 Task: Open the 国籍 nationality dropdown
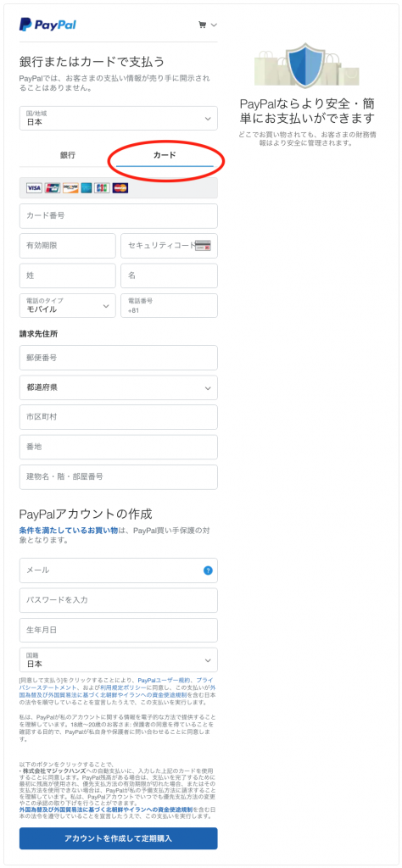pyautogui.click(x=119, y=659)
